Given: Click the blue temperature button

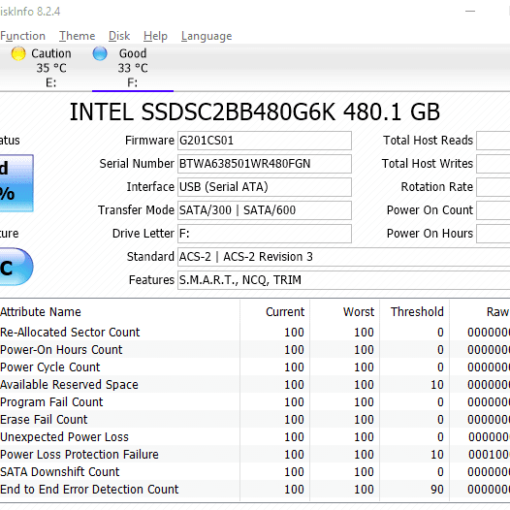Looking at the screenshot, I should (16, 267).
